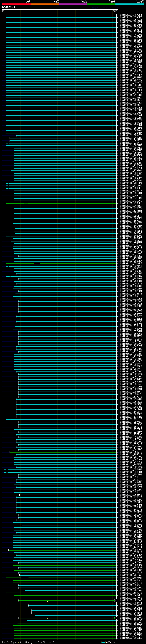Select the UniRef100_C1C2K2 label

[x=131, y=299]
